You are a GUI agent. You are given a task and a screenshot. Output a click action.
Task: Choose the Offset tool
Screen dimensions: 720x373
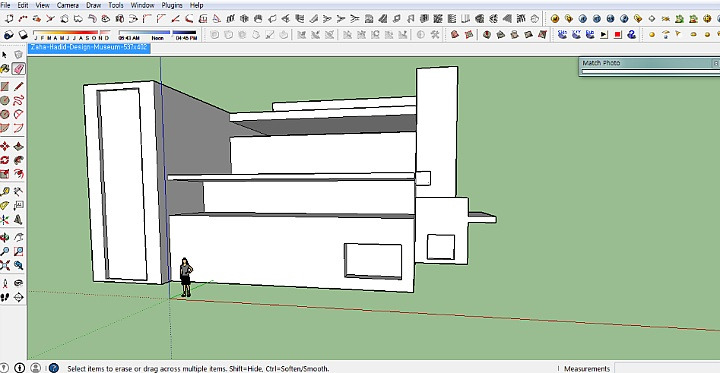[x=18, y=174]
